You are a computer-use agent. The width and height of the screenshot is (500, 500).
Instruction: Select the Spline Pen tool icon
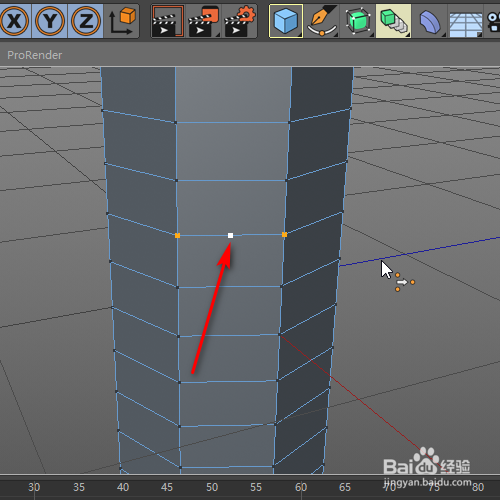pyautogui.click(x=322, y=21)
